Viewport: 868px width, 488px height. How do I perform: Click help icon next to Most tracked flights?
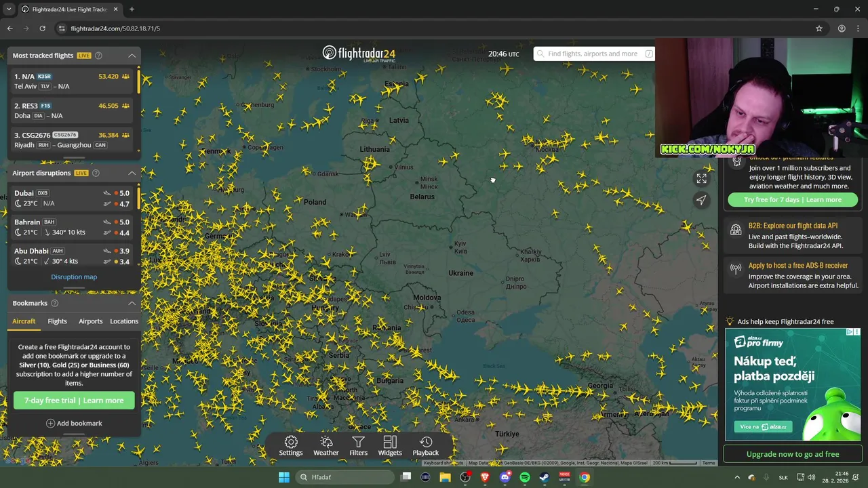click(x=98, y=56)
